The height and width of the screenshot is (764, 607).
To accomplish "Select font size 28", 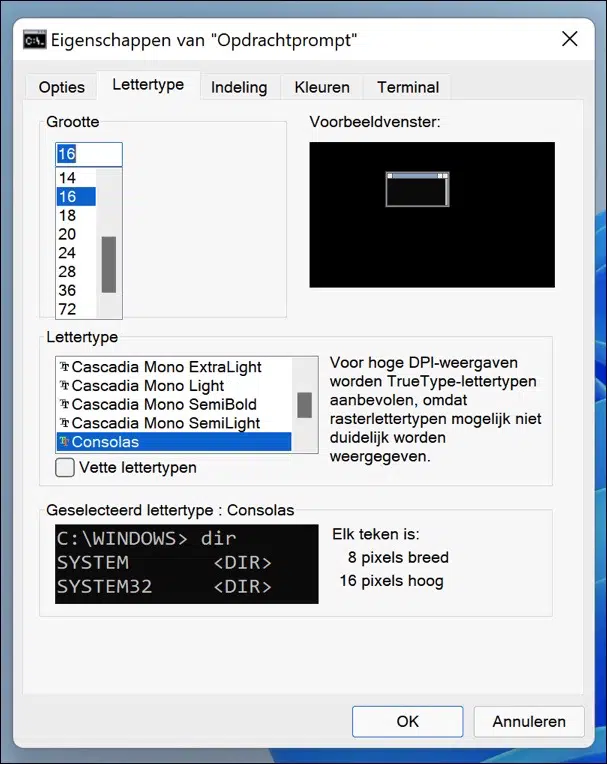I will point(76,271).
